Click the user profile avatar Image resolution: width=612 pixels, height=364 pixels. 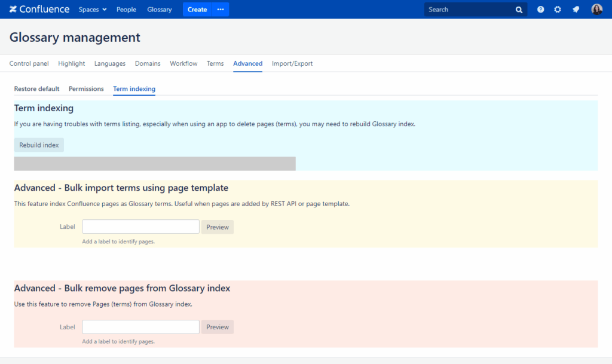coord(596,10)
